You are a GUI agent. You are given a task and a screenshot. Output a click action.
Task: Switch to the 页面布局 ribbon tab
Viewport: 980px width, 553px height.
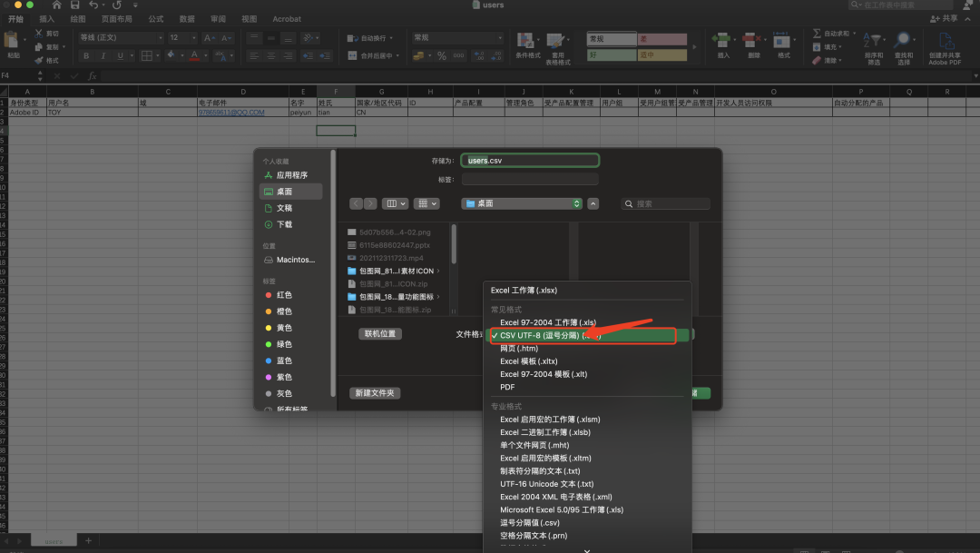tap(117, 19)
